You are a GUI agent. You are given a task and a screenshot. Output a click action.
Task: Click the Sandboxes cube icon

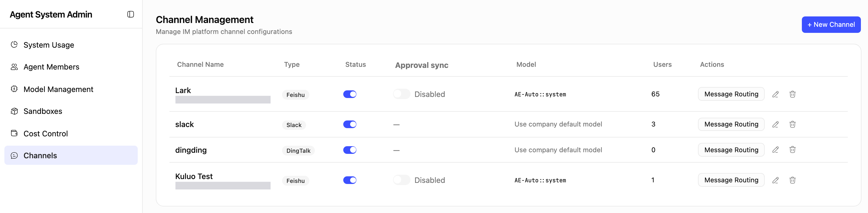14,111
